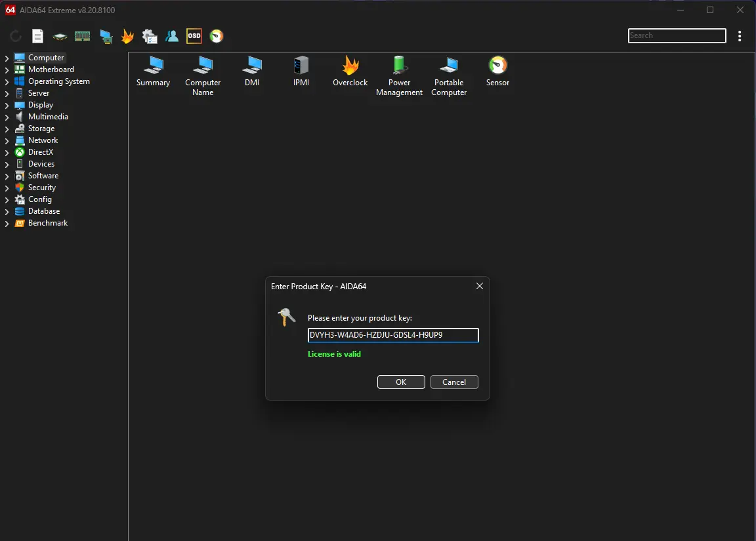Image resolution: width=756 pixels, height=541 pixels.
Task: Expand the Storage tree node
Action: 7,129
